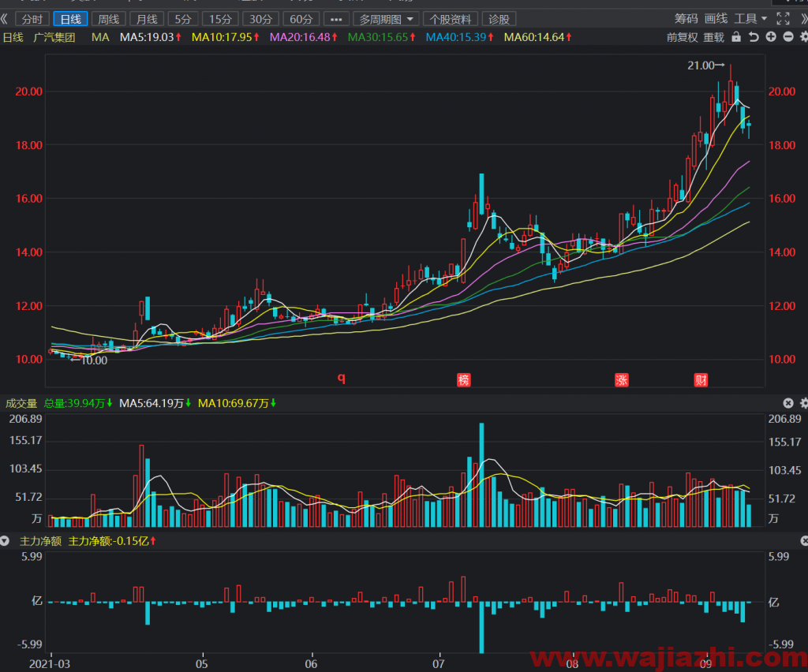Viewport: 808px width, 672px height.
Task: Click the red q marker on chart
Action: [341, 378]
